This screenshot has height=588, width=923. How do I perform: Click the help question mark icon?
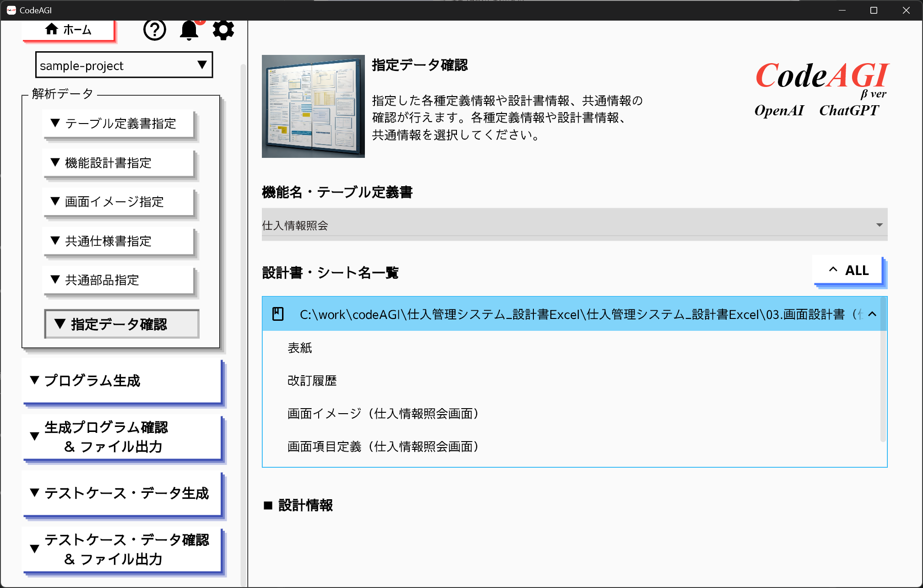pyautogui.click(x=154, y=30)
